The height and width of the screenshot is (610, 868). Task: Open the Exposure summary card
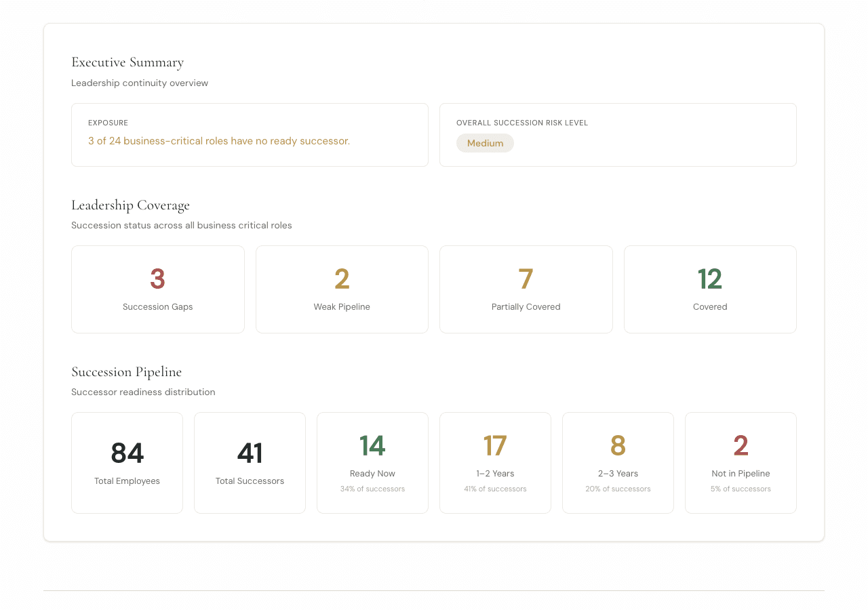pyautogui.click(x=250, y=135)
